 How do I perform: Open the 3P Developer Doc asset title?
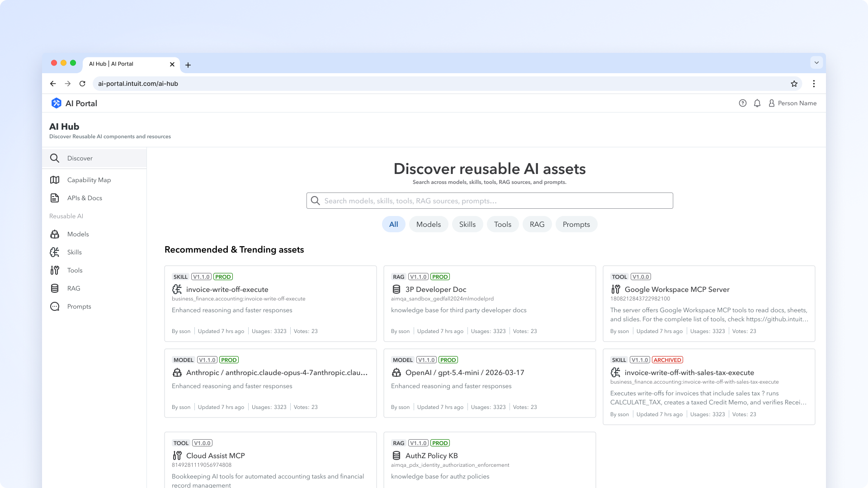click(436, 289)
